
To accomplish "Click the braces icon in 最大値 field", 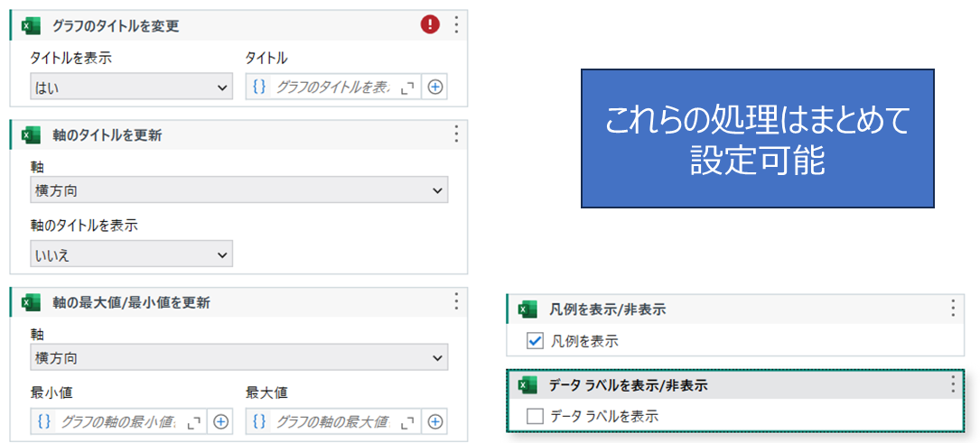I will 259,421.
